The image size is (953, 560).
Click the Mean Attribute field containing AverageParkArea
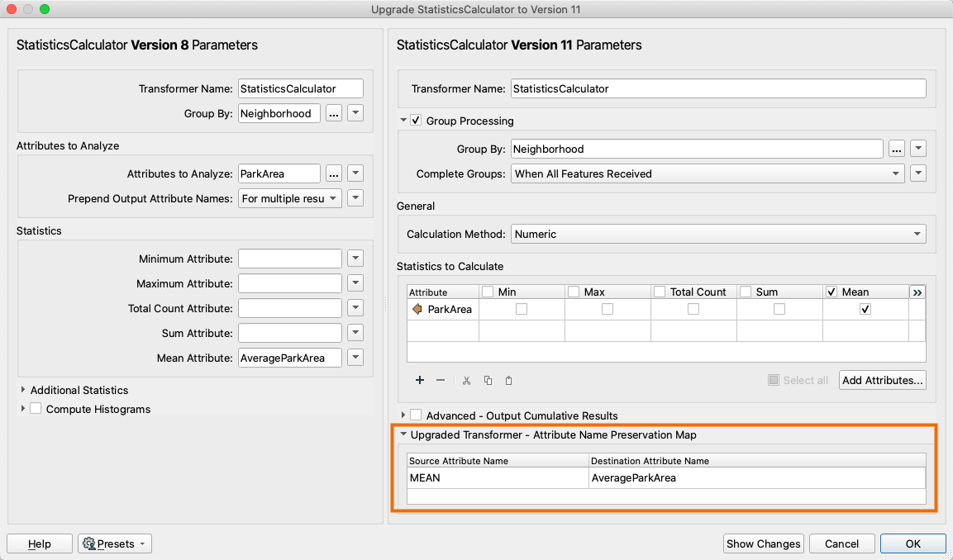290,358
